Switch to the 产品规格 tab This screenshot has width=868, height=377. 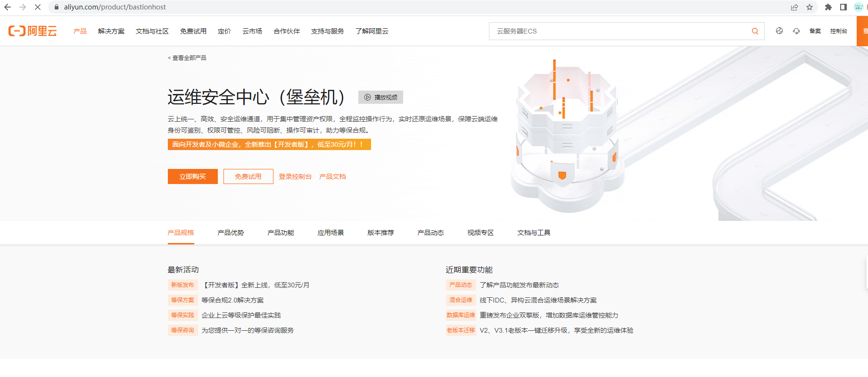181,233
